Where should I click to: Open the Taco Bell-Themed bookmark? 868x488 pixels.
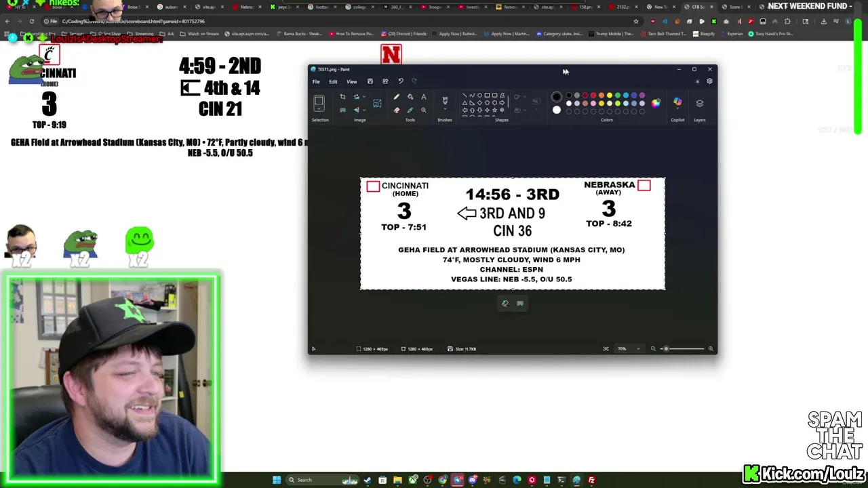click(x=663, y=33)
